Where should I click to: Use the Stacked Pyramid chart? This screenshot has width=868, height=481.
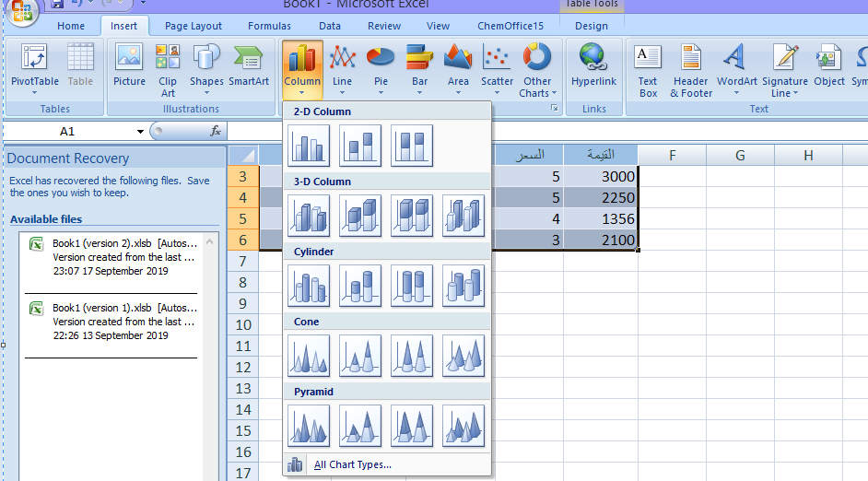pyautogui.click(x=360, y=426)
